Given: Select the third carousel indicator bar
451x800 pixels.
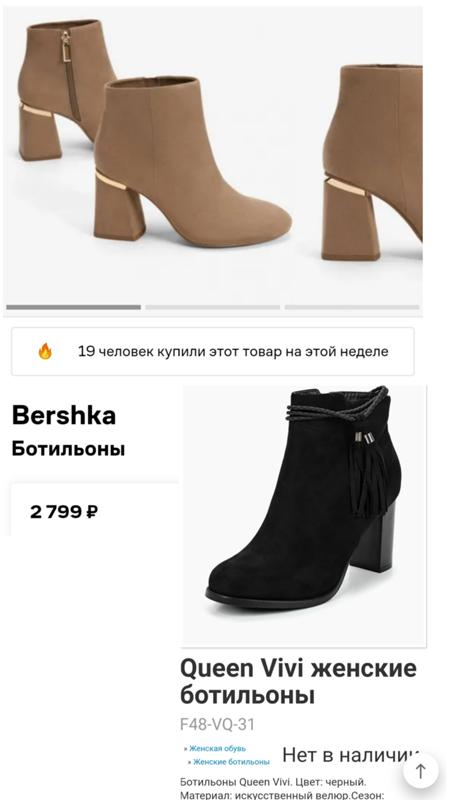Looking at the screenshot, I should click(x=352, y=307).
